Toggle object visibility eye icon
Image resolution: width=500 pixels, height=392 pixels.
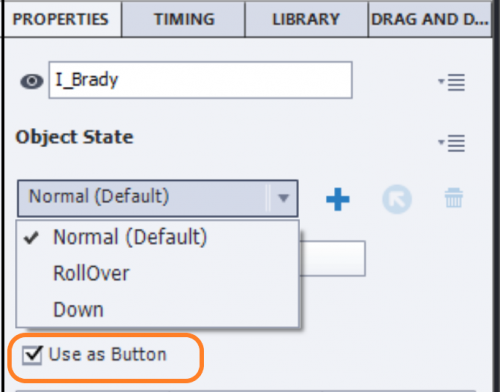pos(32,81)
